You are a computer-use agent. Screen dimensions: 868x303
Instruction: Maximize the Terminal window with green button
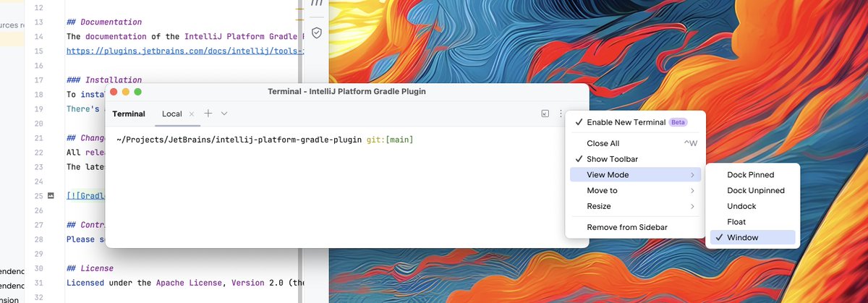(138, 92)
